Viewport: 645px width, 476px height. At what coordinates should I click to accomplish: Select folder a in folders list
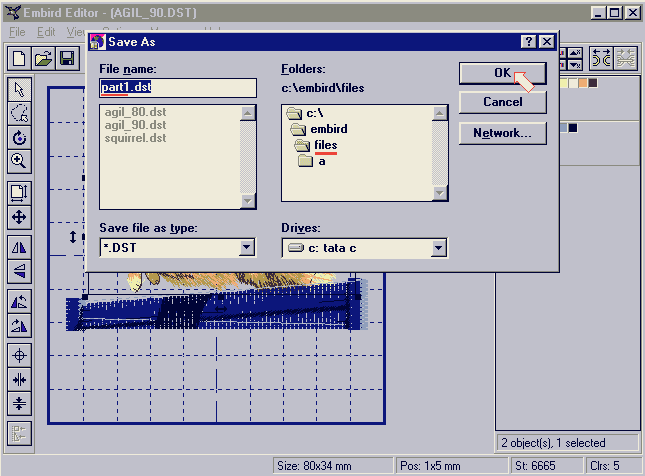point(321,161)
